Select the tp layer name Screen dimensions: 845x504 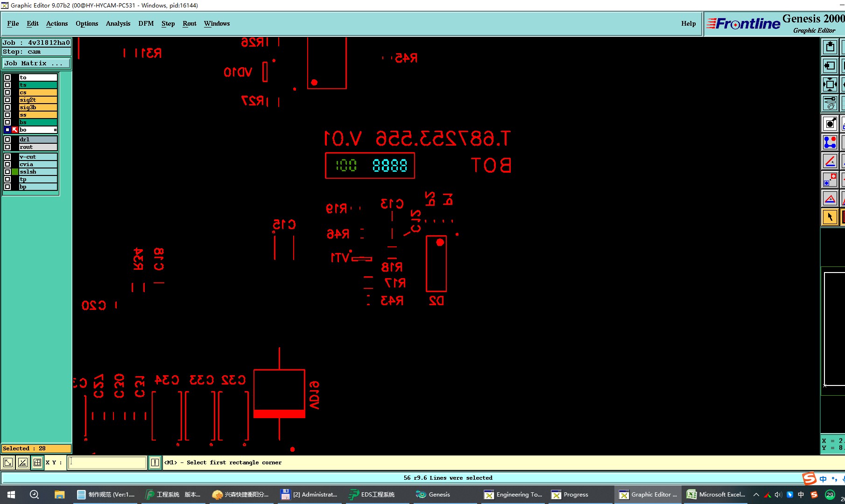(38, 179)
